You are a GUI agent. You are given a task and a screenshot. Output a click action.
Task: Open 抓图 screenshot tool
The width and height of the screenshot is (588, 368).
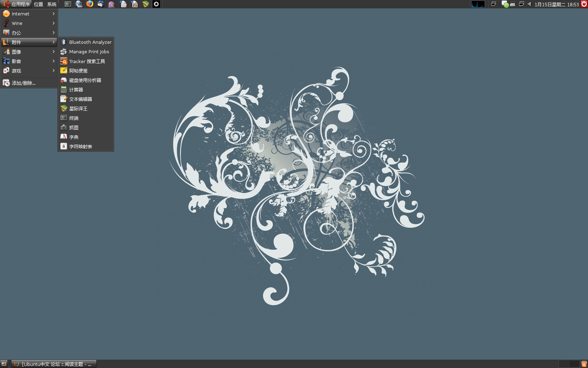click(x=86, y=128)
